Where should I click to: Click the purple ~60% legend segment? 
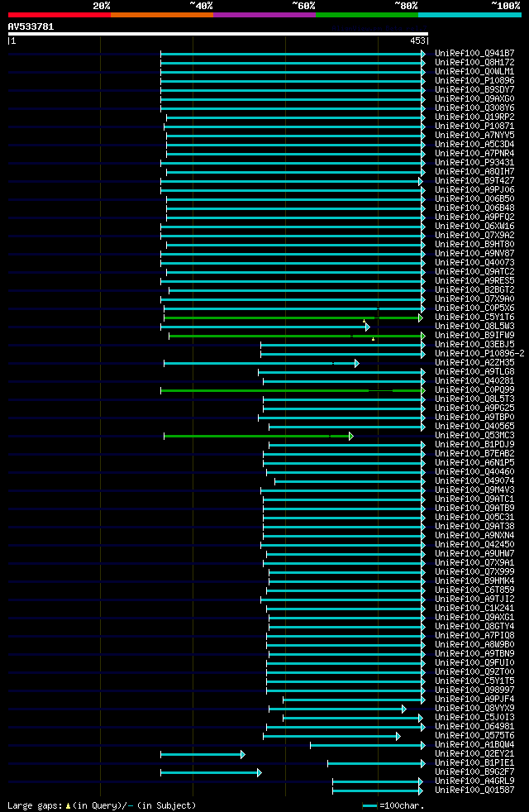coord(264,15)
